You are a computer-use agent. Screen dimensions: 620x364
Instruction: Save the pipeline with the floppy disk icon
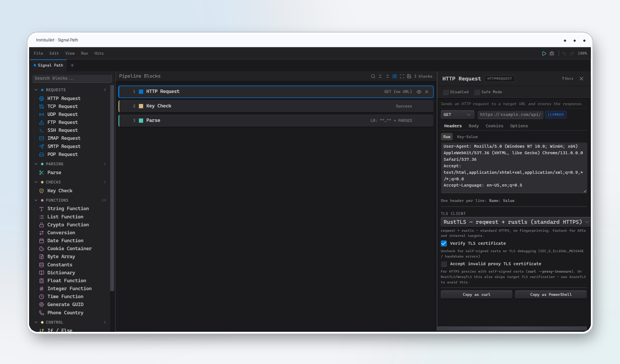point(409,76)
